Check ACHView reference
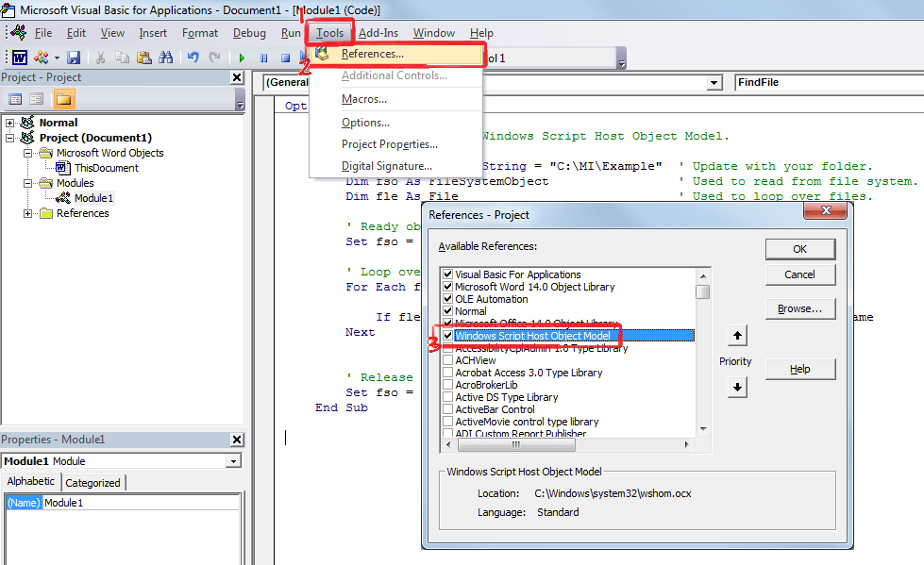This screenshot has height=565, width=924. click(x=448, y=360)
